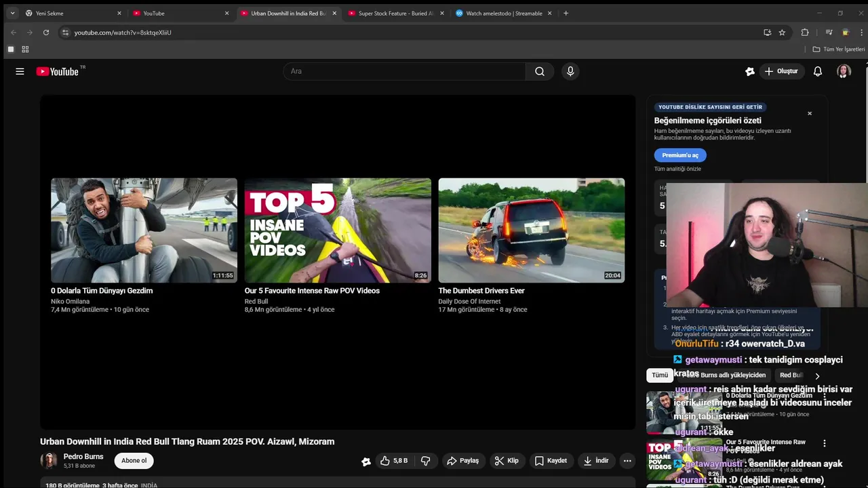Play '0 Dolarla Tüm Dünyayı Gezdim' endscreen thumbnail
Image resolution: width=868 pixels, height=488 pixels.
click(x=144, y=230)
